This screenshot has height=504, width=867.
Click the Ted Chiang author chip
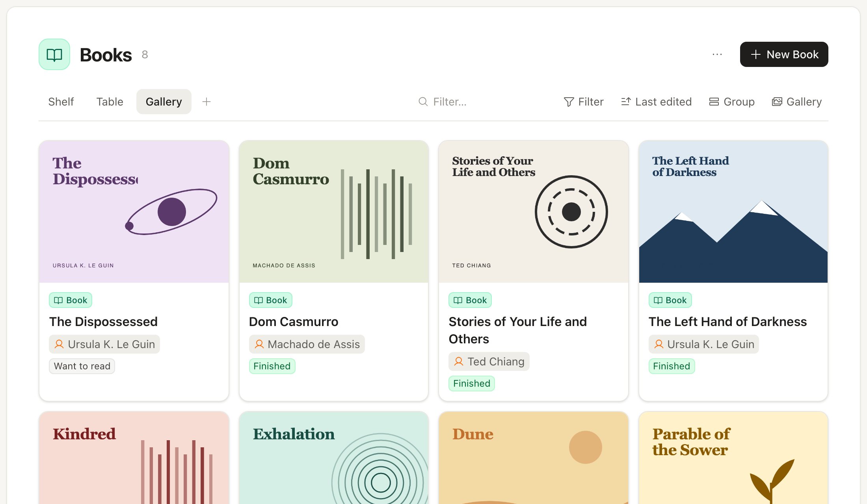click(489, 361)
